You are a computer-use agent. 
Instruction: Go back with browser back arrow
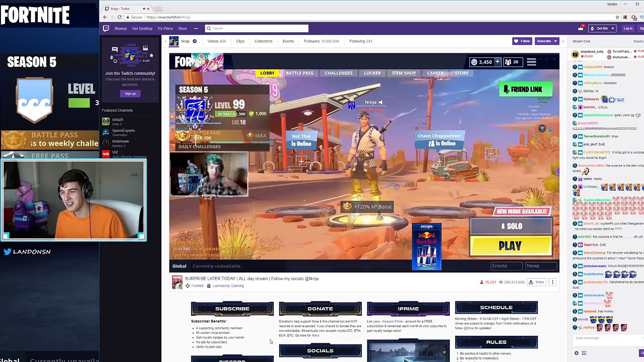[x=105, y=17]
